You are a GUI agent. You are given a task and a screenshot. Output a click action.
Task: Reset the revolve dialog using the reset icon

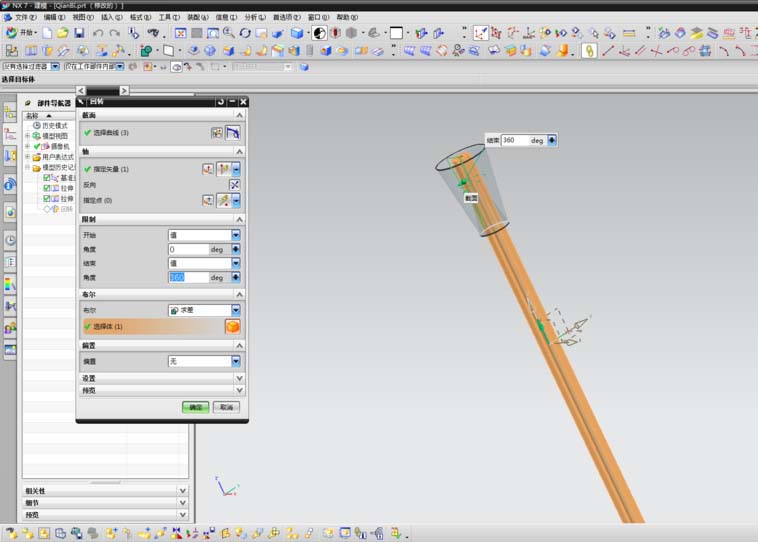click(221, 102)
